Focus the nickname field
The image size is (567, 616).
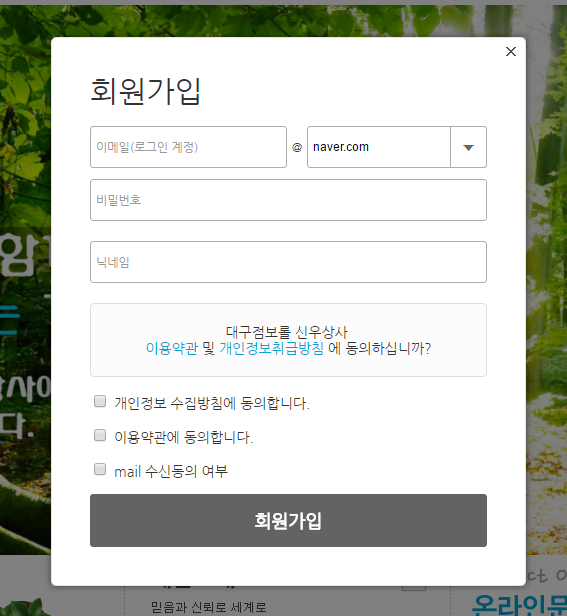(288, 262)
